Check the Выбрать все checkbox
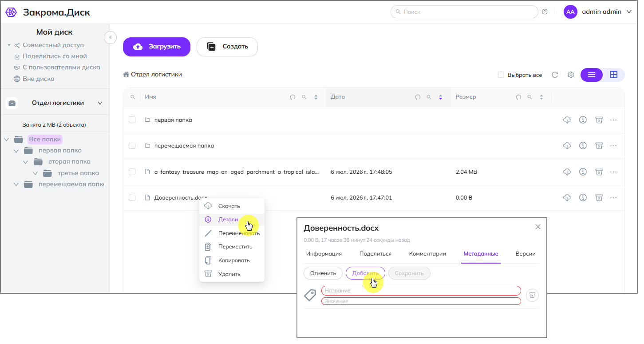The height and width of the screenshot is (344, 644). pos(501,75)
